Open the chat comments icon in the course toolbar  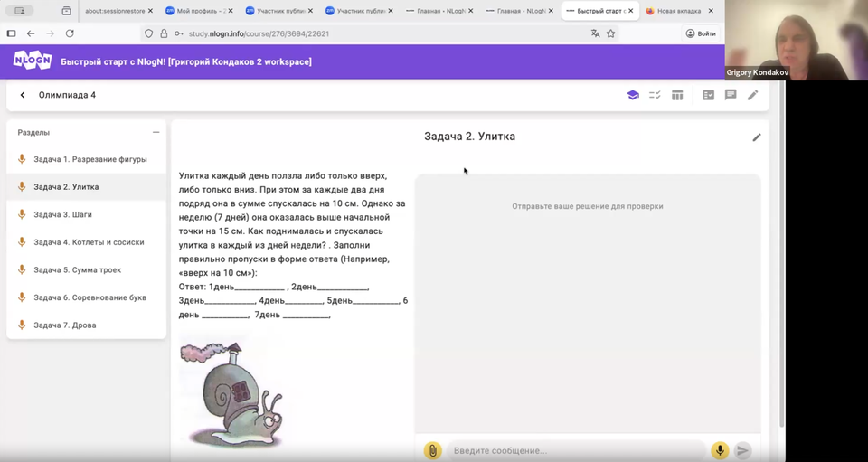click(x=731, y=95)
